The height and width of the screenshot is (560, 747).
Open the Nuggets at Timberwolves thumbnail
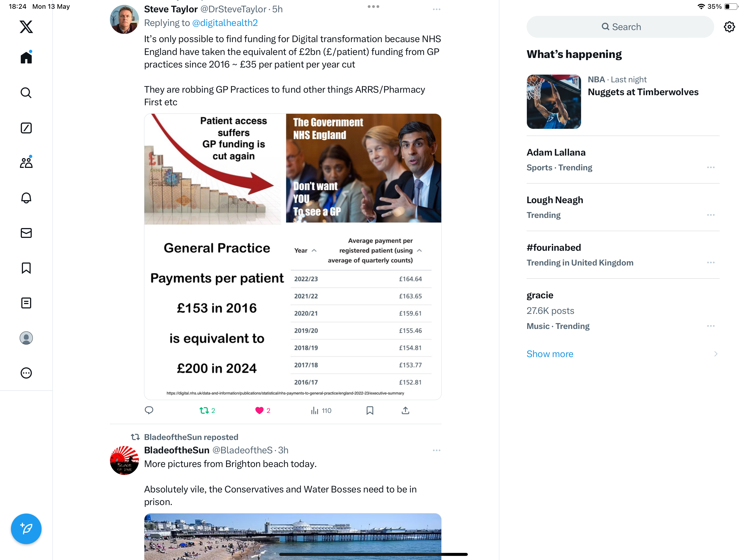click(553, 102)
